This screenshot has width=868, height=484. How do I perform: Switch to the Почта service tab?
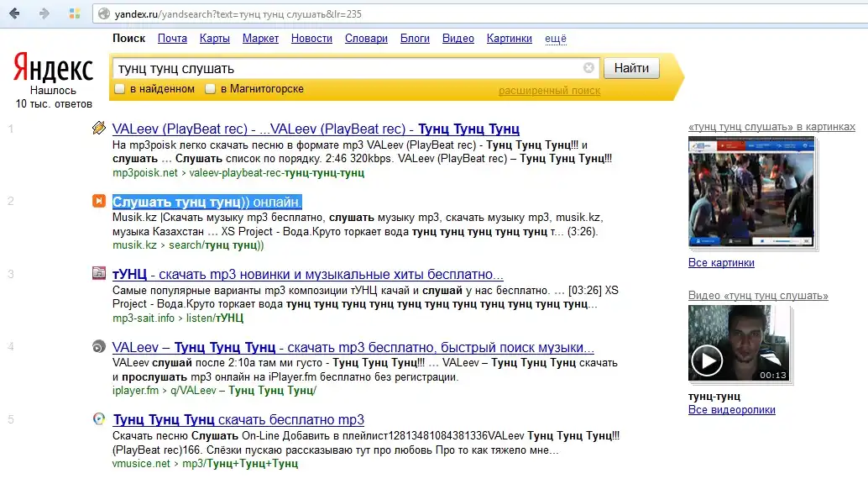coord(172,39)
